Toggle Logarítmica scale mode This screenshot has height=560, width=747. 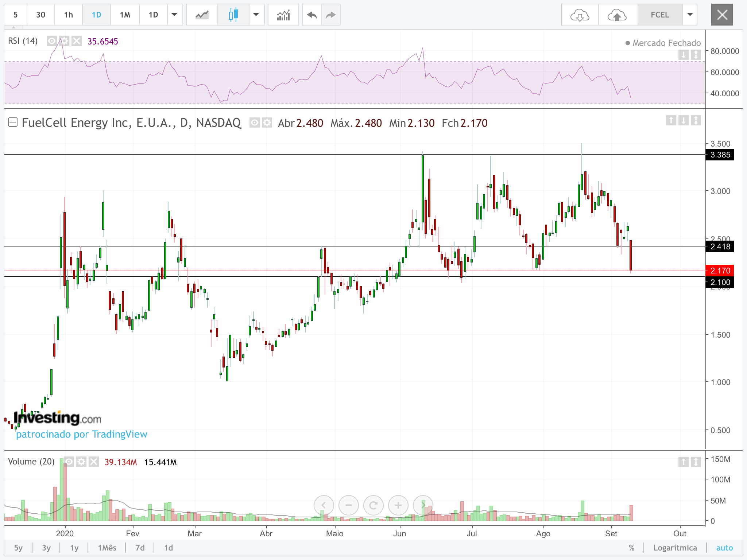pyautogui.click(x=675, y=548)
